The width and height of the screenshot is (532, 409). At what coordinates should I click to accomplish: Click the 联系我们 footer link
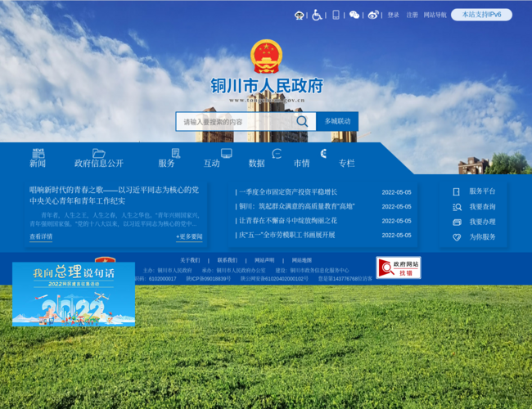[x=228, y=260]
